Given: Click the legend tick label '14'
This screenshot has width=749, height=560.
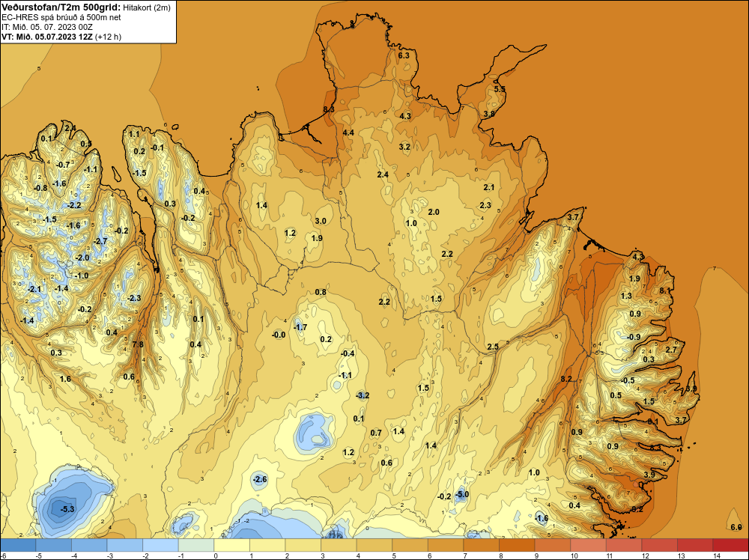Looking at the screenshot, I should click(717, 556).
